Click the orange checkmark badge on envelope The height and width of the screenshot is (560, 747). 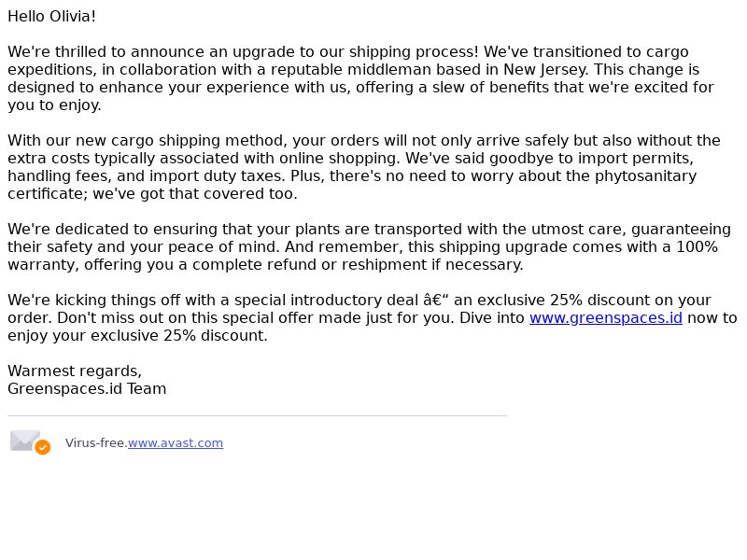tap(43, 447)
